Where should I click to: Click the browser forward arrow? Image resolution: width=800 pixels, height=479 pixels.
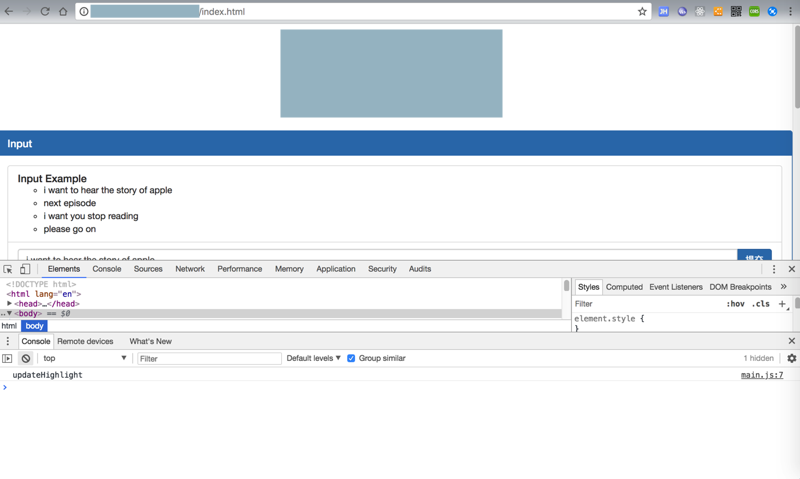click(x=27, y=11)
